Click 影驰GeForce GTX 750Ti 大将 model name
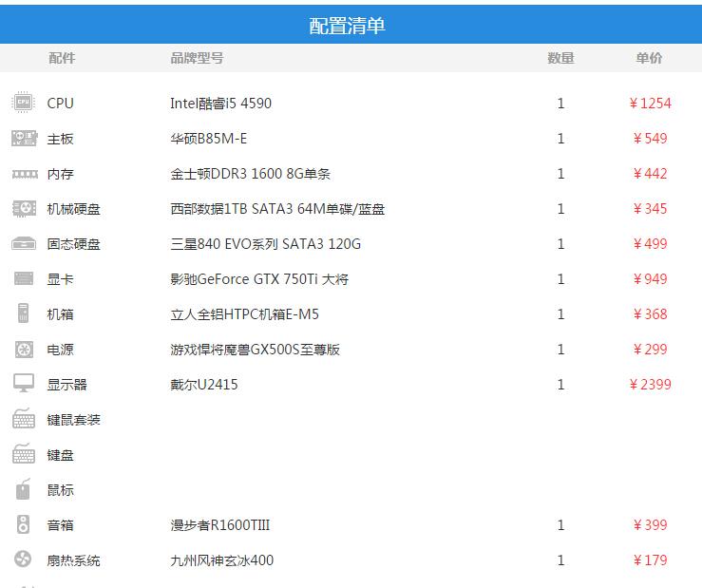Screen dimensions: 702x588 coord(259,279)
